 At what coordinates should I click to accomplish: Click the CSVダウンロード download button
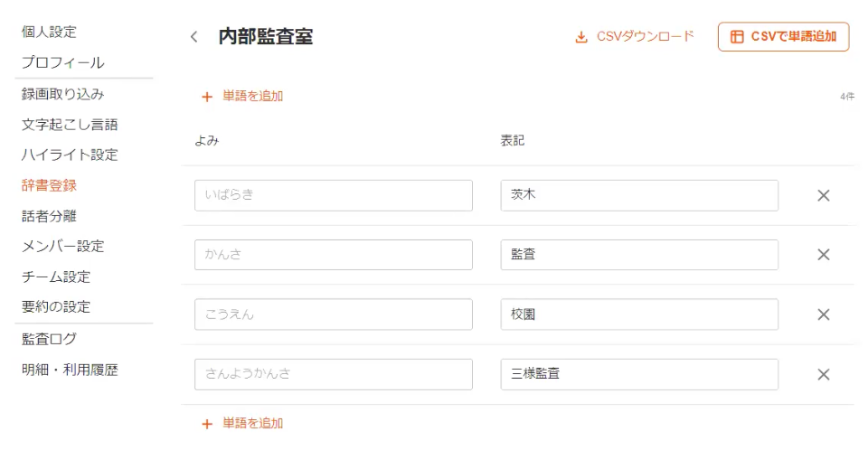tap(635, 37)
